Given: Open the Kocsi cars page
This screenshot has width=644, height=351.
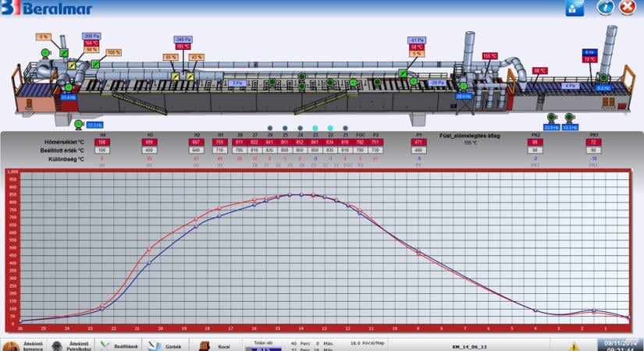Looking at the screenshot, I should (x=216, y=346).
